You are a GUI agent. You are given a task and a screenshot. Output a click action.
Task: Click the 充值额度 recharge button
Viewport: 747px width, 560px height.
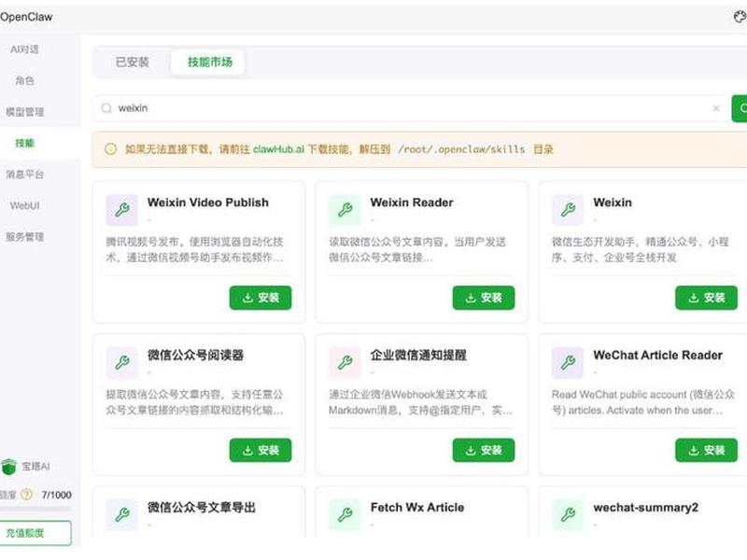[x=35, y=533]
